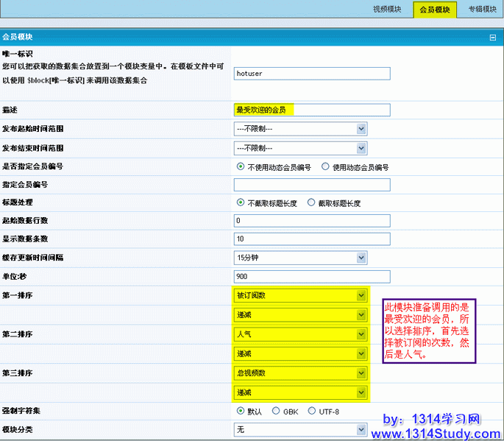Screen dimensions: 504x441
Task: Expand 缓存更新时间间隔 dropdown showing 15分钟
Action: click(299, 258)
